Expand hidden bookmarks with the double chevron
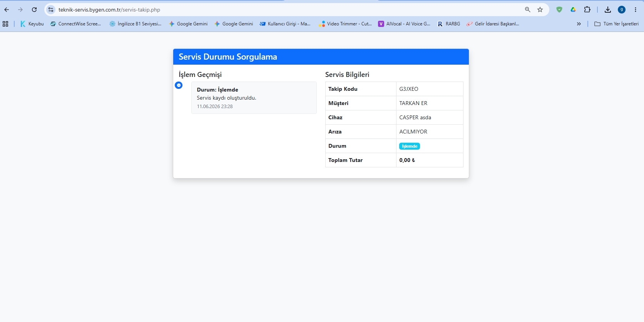Screen dimensions: 644x322 [579, 24]
